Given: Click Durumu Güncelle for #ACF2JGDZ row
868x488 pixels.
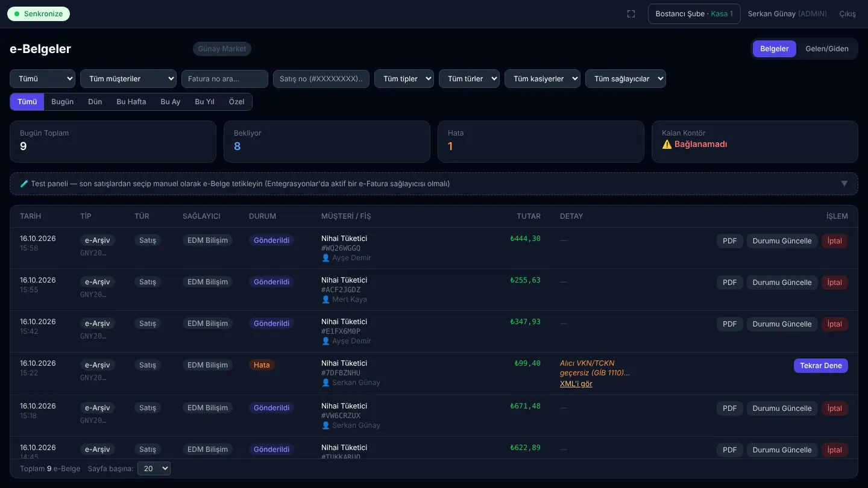Looking at the screenshot, I should 782,283.
